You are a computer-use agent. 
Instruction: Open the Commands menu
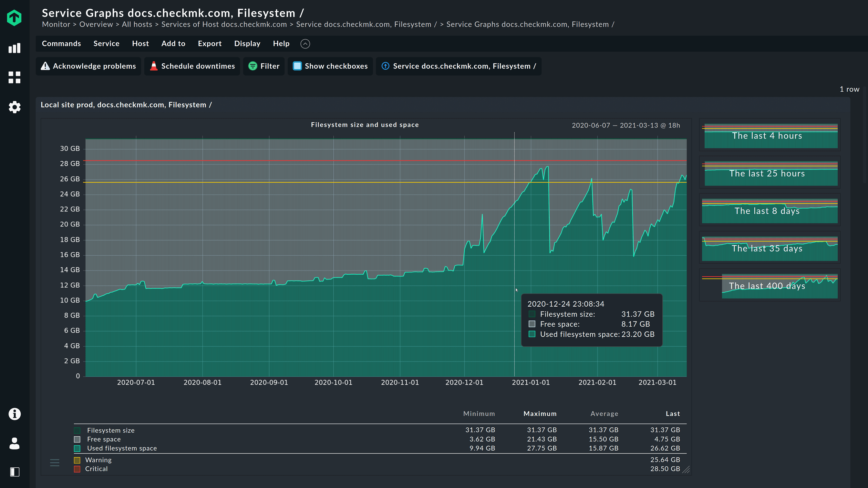[x=61, y=44]
